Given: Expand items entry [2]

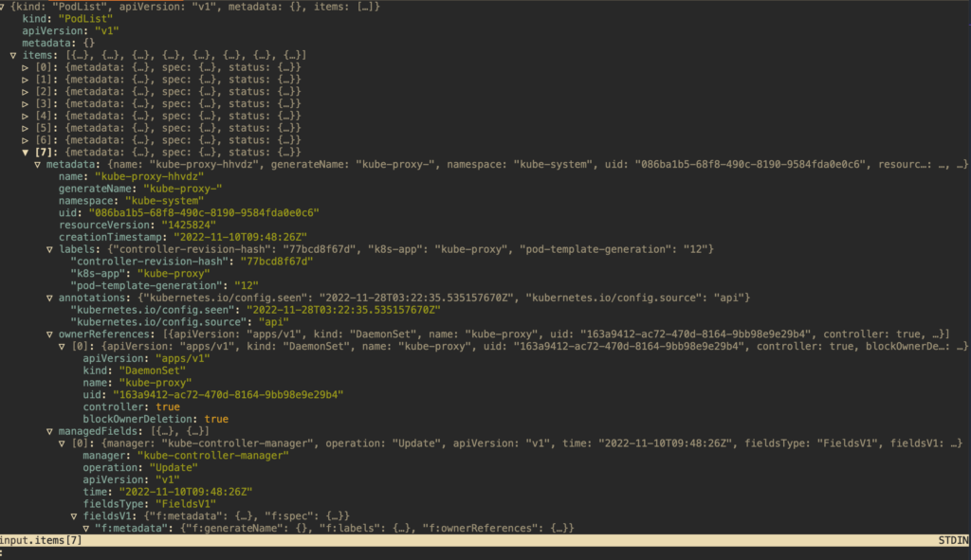Looking at the screenshot, I should pyautogui.click(x=26, y=92).
